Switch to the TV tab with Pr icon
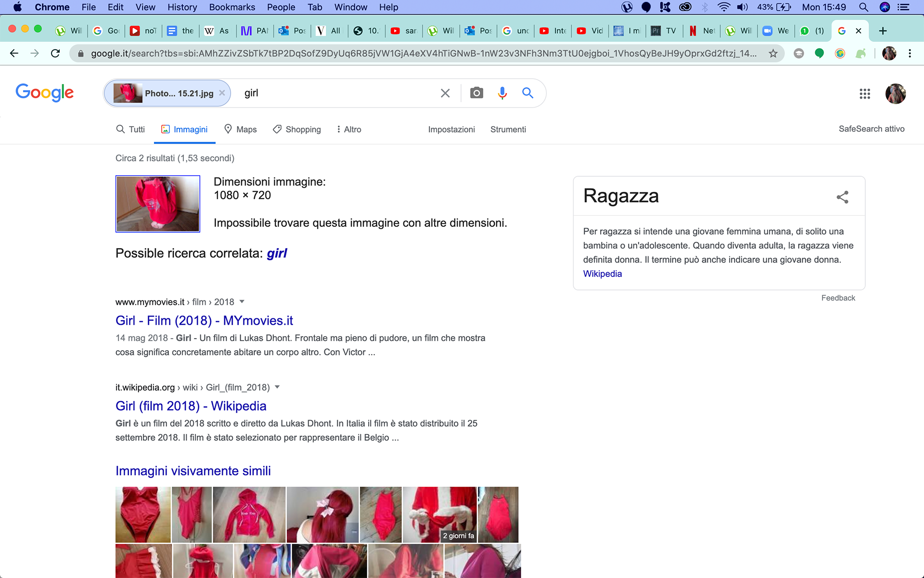 pos(664,31)
